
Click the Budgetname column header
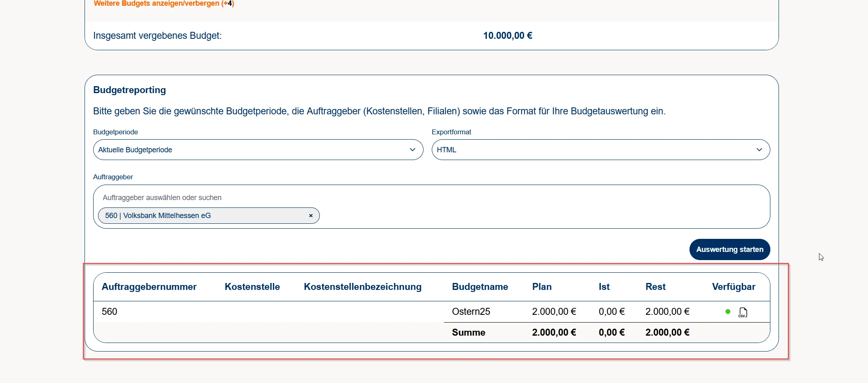point(480,287)
